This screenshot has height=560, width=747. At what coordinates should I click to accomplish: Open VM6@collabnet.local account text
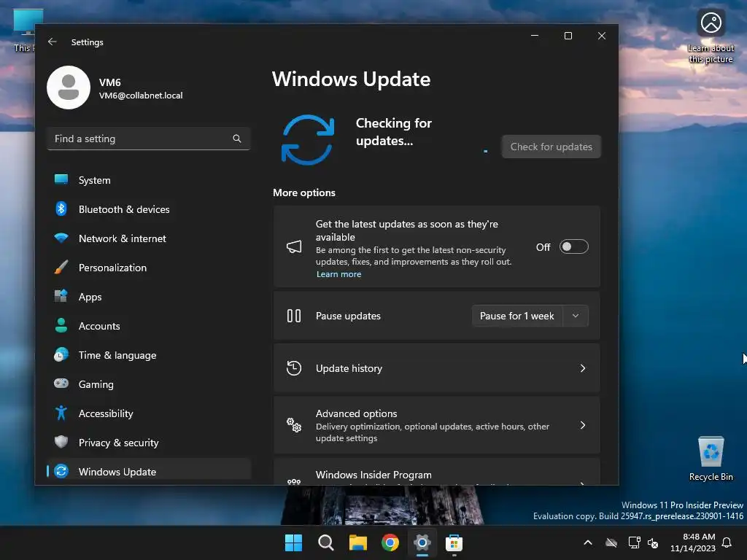pyautogui.click(x=141, y=96)
